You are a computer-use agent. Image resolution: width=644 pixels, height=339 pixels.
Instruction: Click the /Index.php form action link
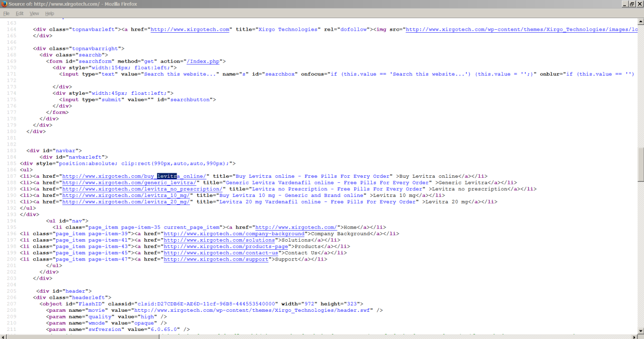click(203, 61)
